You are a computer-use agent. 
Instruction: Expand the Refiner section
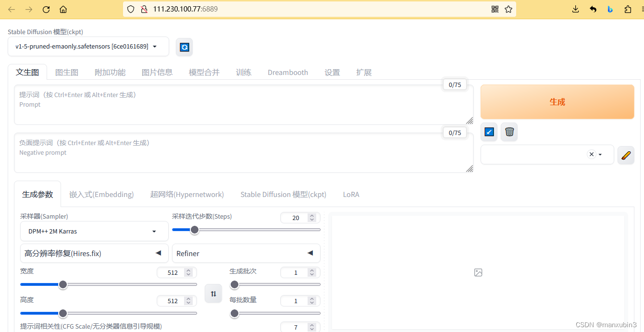(x=246, y=253)
